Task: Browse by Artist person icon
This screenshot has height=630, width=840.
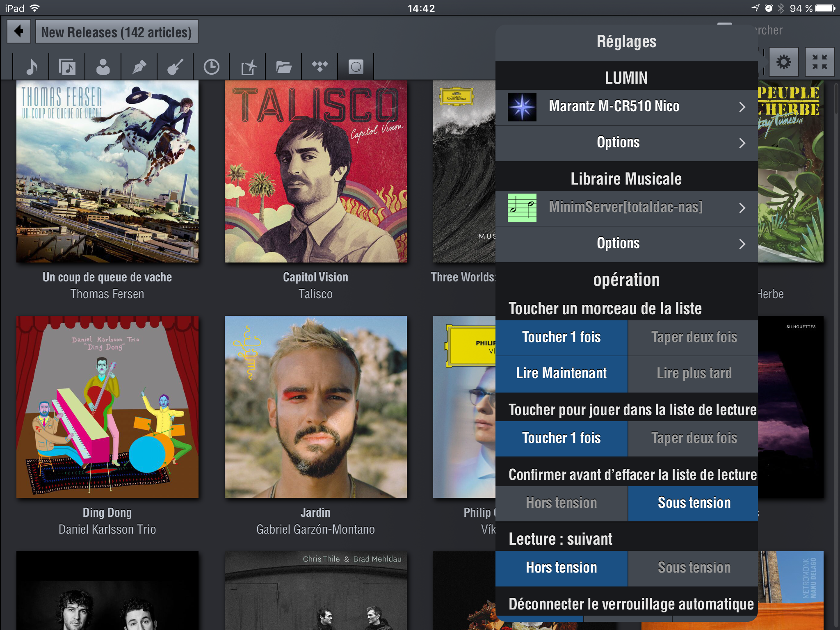Action: click(103, 66)
